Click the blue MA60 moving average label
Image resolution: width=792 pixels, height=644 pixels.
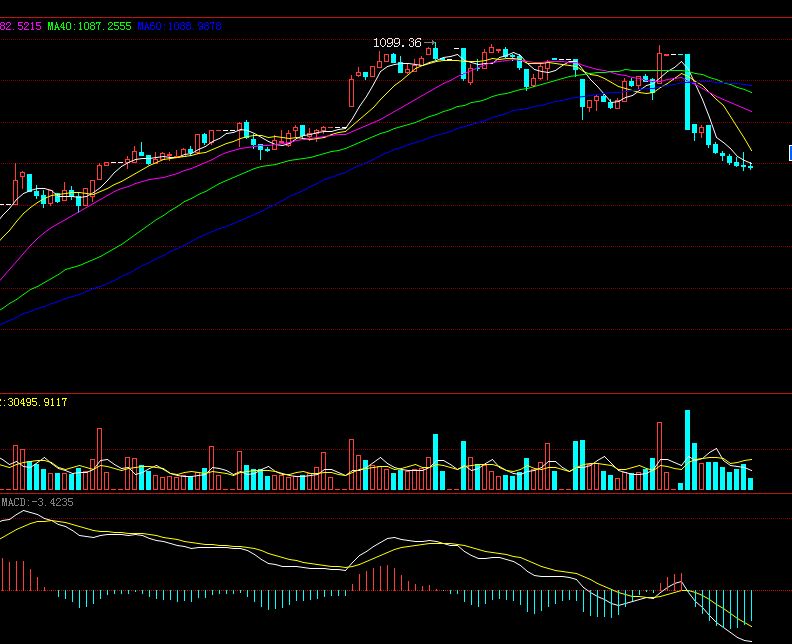click(179, 26)
